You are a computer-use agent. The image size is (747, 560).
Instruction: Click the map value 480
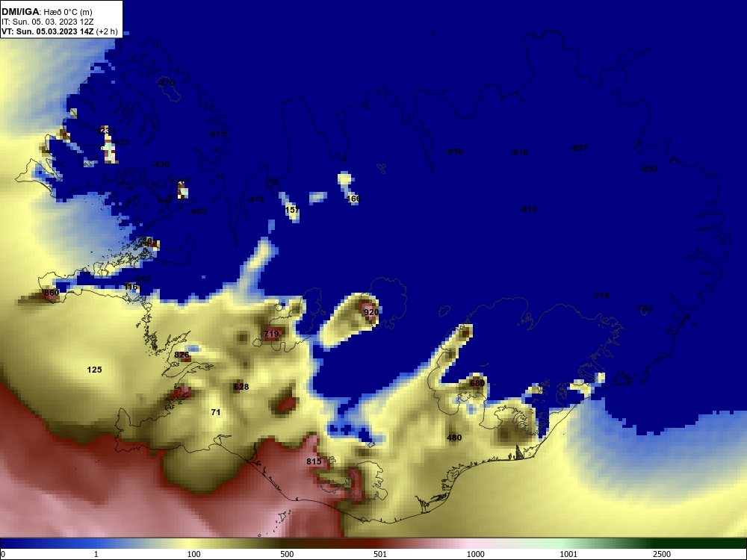tap(454, 438)
